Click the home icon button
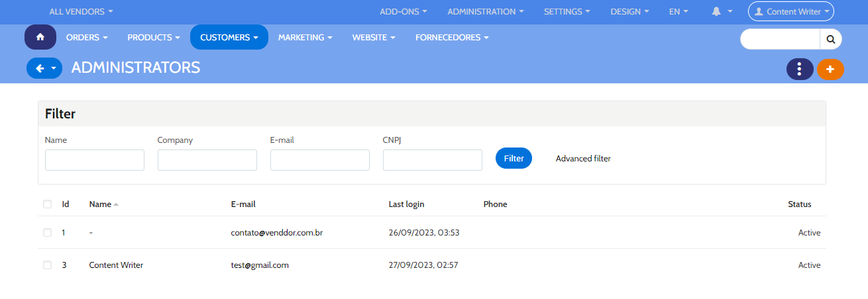Viewport: 868px width, 299px height. click(40, 37)
